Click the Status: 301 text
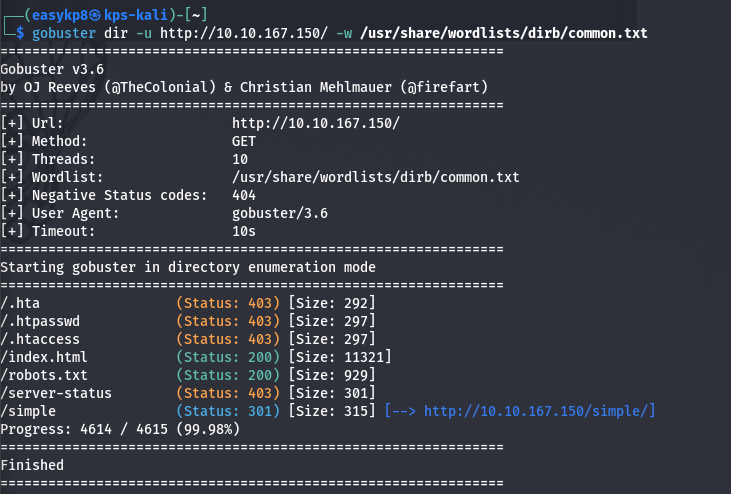 coord(228,411)
